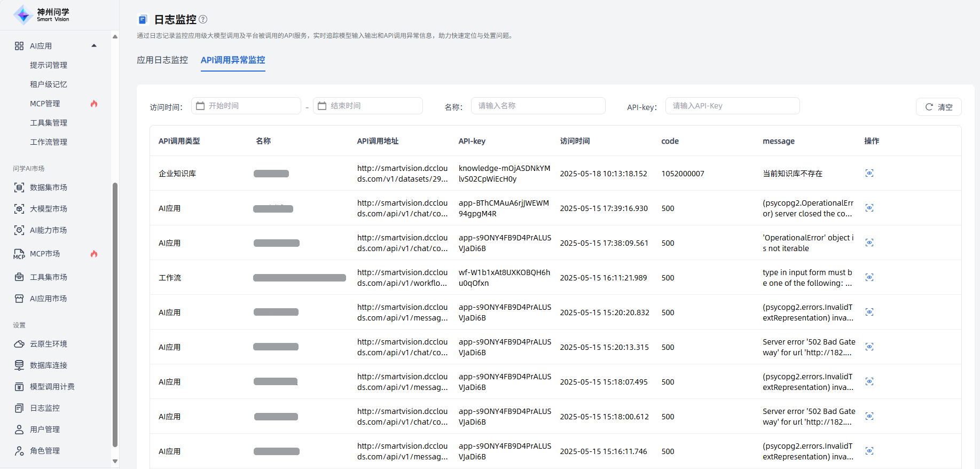The width and height of the screenshot is (980, 469).
Task: Open MCP管理 in sidebar
Action: pos(45,104)
